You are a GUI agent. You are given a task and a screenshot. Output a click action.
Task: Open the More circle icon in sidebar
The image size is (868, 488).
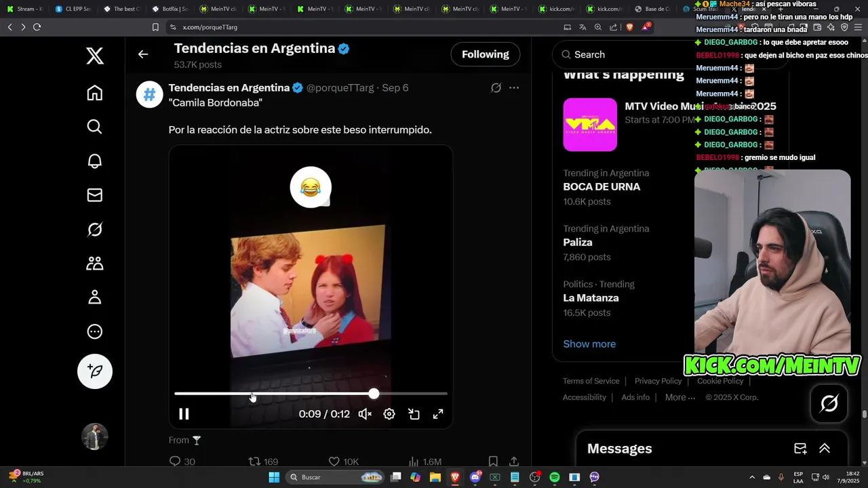point(95,331)
